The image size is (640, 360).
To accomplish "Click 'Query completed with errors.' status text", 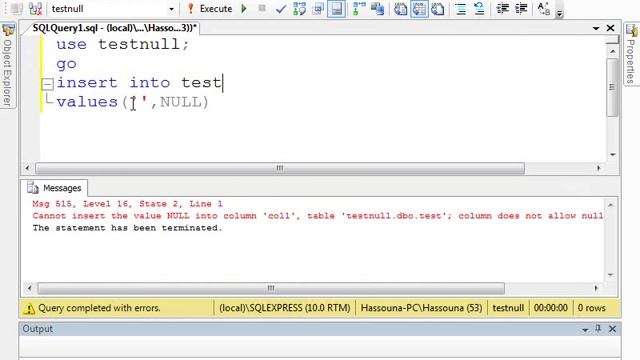I will (x=99, y=308).
